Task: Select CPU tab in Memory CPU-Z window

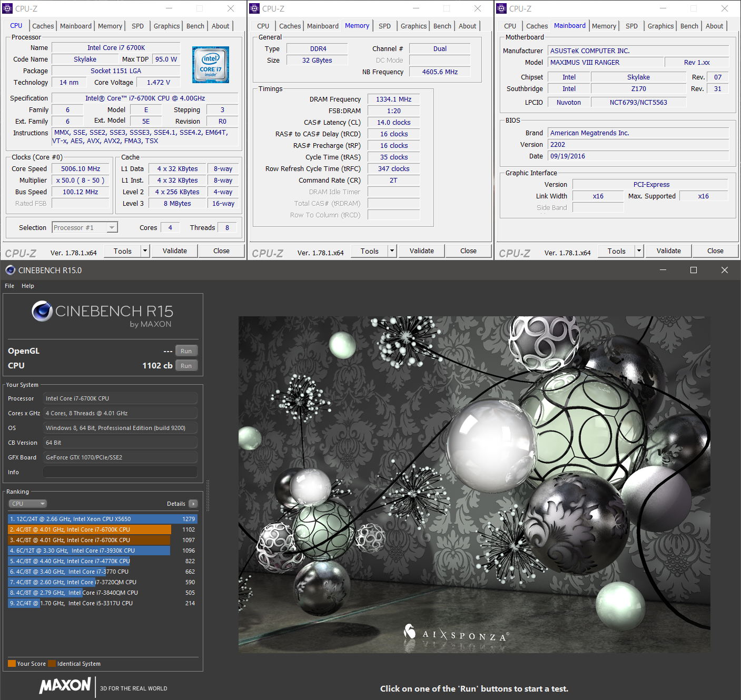Action: [x=263, y=26]
